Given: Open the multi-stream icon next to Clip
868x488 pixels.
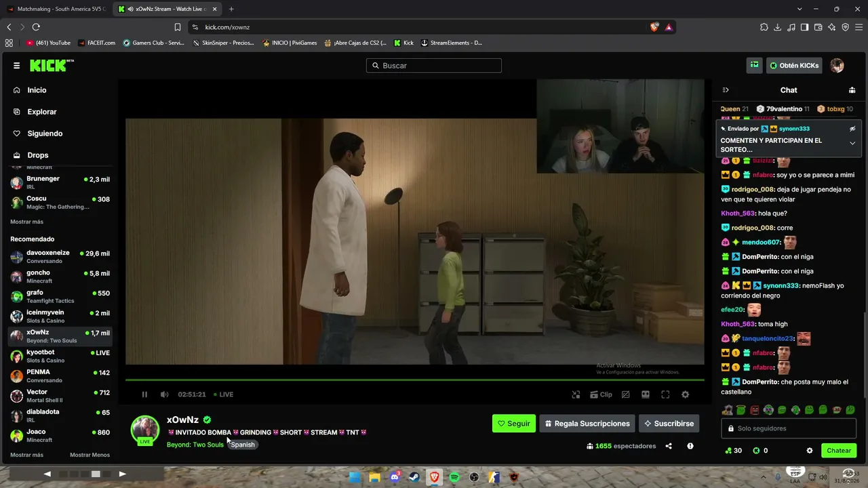Looking at the screenshot, I should tap(576, 394).
